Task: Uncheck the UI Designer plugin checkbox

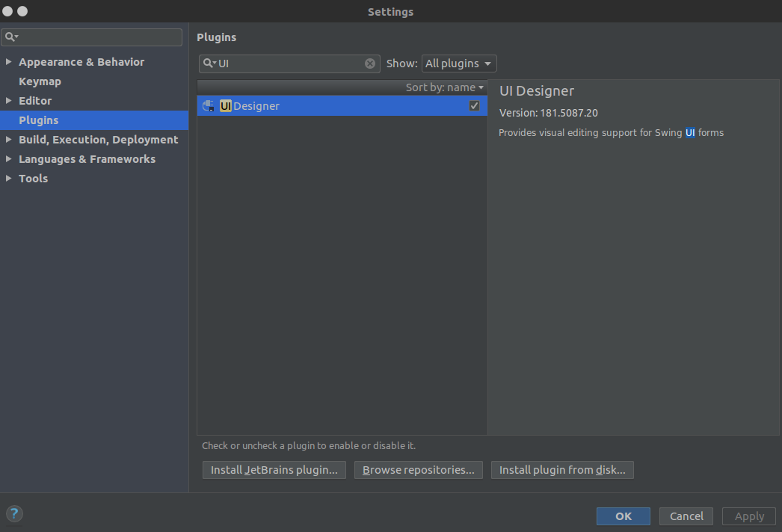Action: click(474, 105)
